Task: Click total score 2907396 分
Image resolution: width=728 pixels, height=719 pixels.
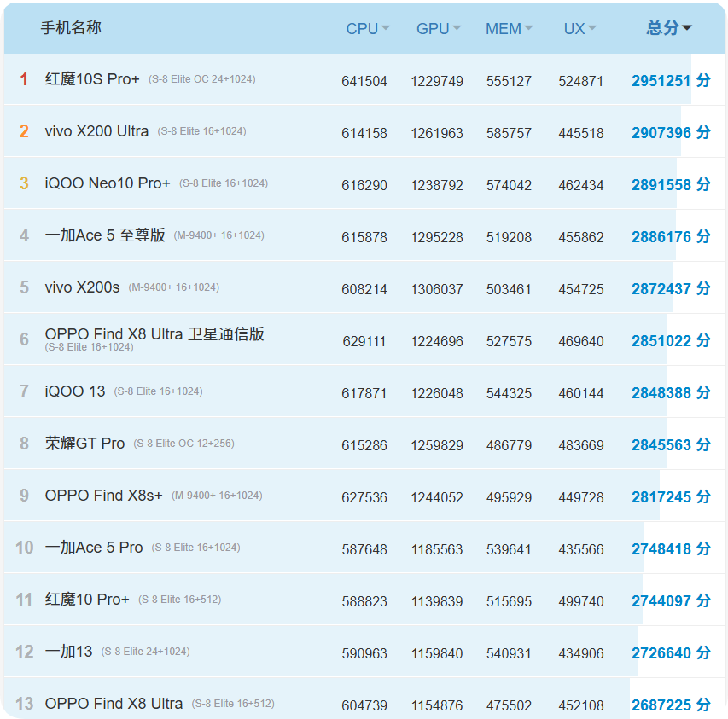Action: tap(671, 133)
